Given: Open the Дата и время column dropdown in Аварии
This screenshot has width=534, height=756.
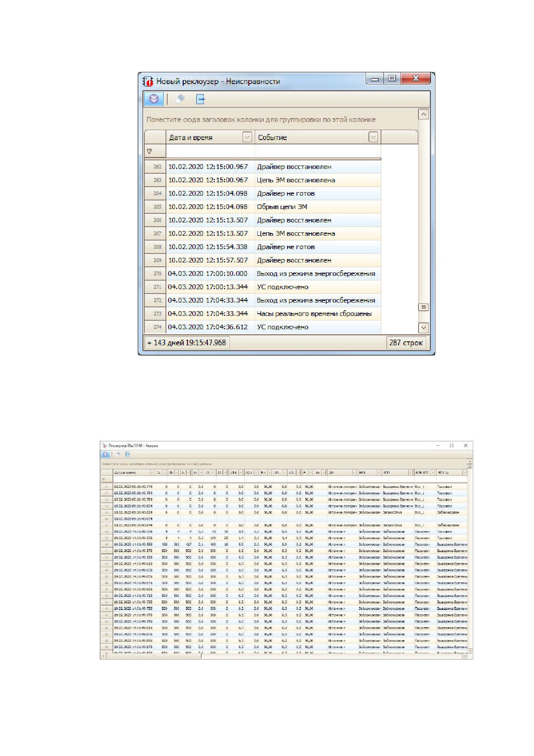Looking at the screenshot, I should (x=152, y=472).
